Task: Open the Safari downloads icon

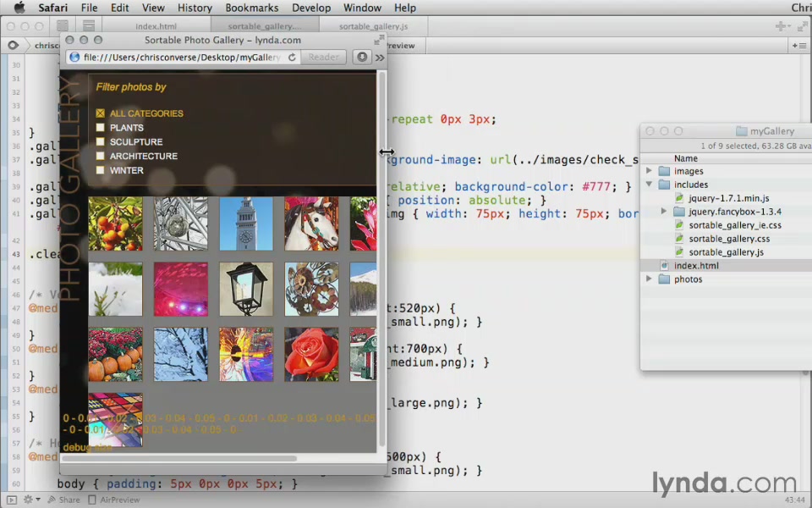Action: pyautogui.click(x=362, y=58)
